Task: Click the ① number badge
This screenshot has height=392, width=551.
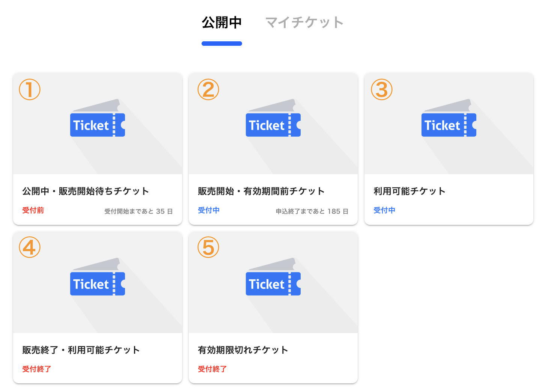Action: point(29,89)
